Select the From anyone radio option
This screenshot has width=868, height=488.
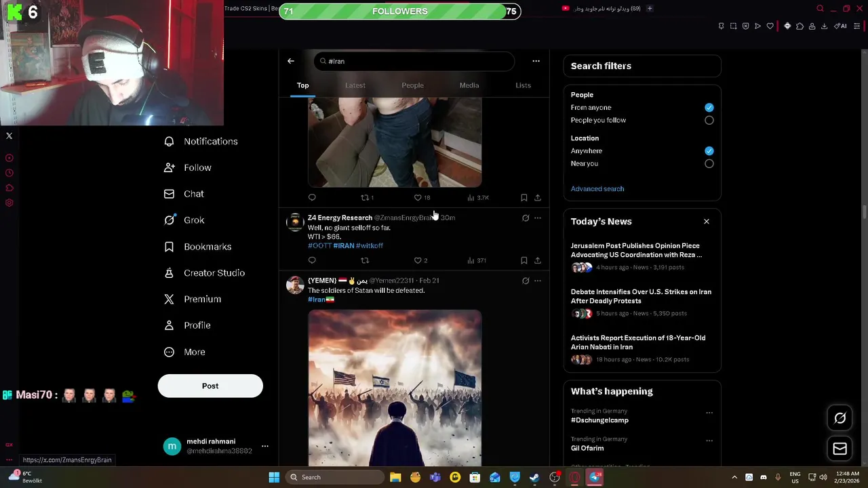709,107
